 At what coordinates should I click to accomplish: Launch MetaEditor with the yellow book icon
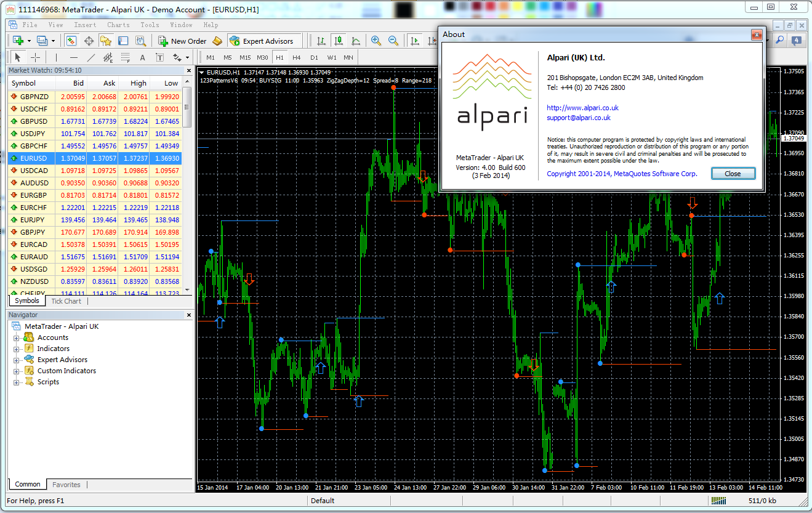coord(217,41)
